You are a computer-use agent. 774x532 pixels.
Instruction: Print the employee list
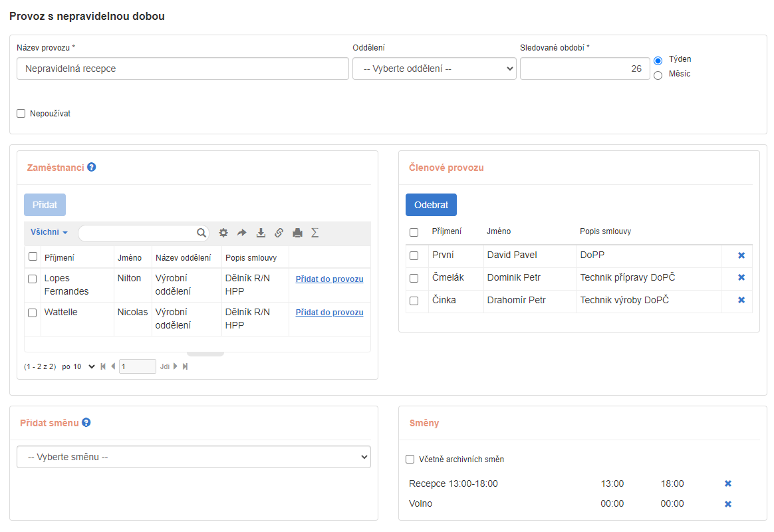tap(298, 233)
